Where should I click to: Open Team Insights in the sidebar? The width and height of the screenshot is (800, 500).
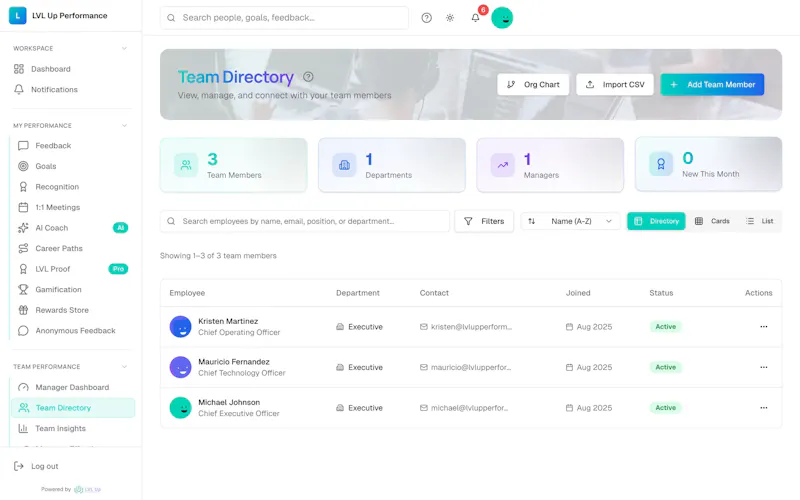72,429
